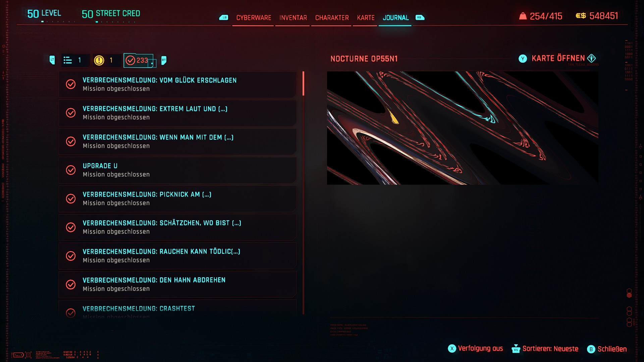644x362 pixels.
Task: Expand Verbrechensmeldung: Extrem laut und entry
Action: click(178, 113)
